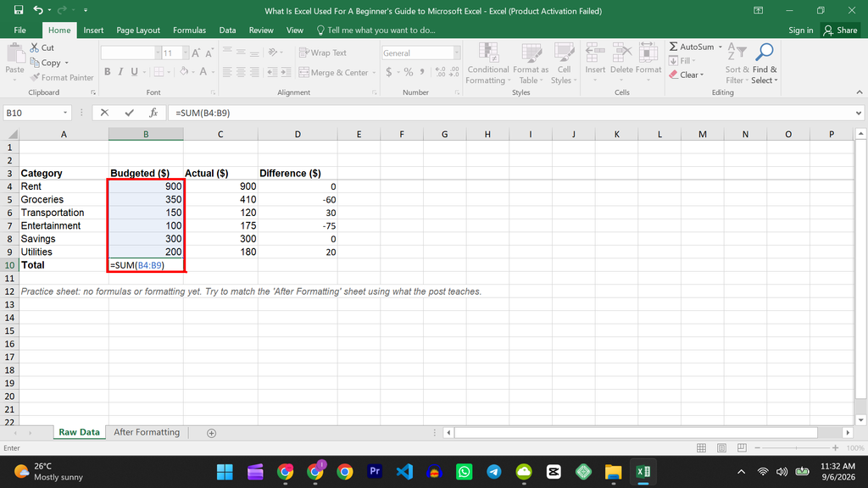Add a new sheet with plus icon
The height and width of the screenshot is (488, 868).
(211, 433)
